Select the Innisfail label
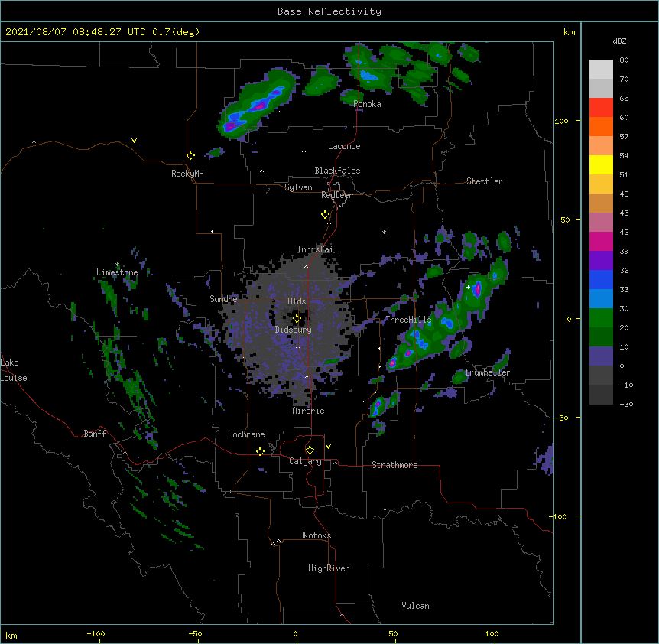 pos(317,249)
